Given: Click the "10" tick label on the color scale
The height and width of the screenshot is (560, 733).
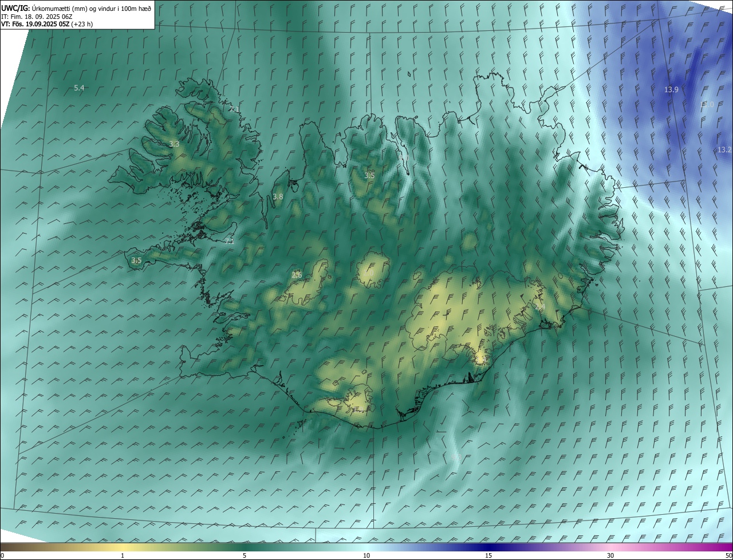Looking at the screenshot, I should click(366, 555).
